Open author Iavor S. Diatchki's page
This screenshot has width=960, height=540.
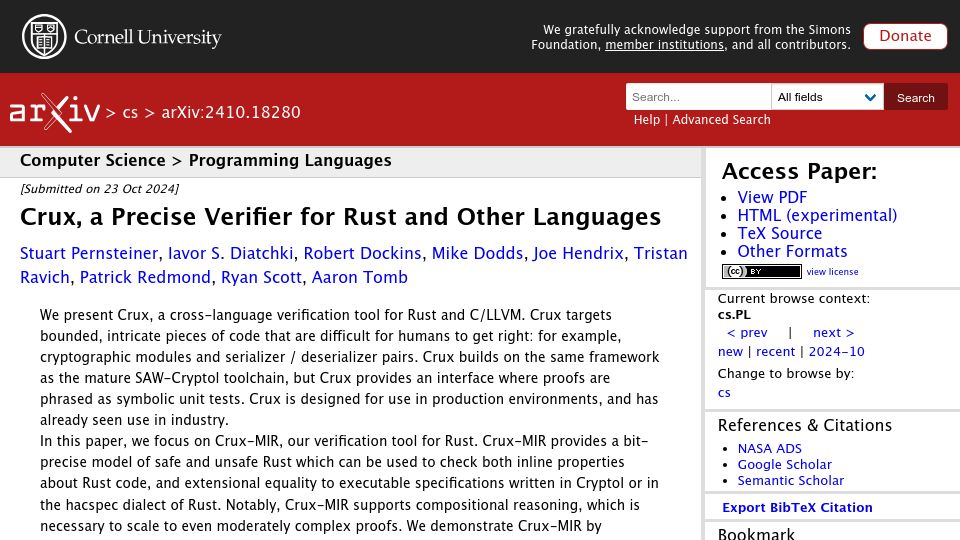(231, 253)
